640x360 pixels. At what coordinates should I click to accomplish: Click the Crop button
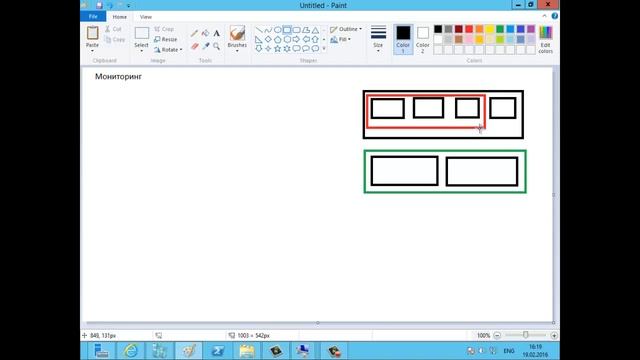[x=164, y=29]
